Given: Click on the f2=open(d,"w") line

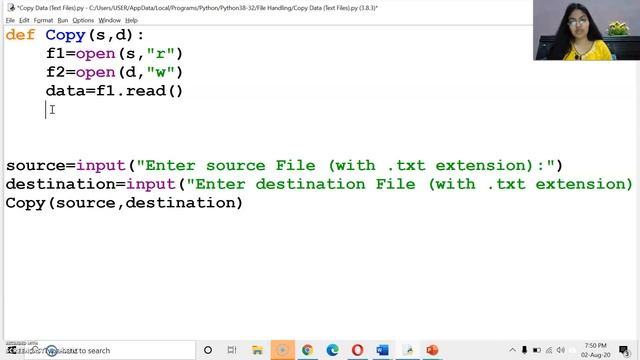Looking at the screenshot, I should pyautogui.click(x=114, y=72).
